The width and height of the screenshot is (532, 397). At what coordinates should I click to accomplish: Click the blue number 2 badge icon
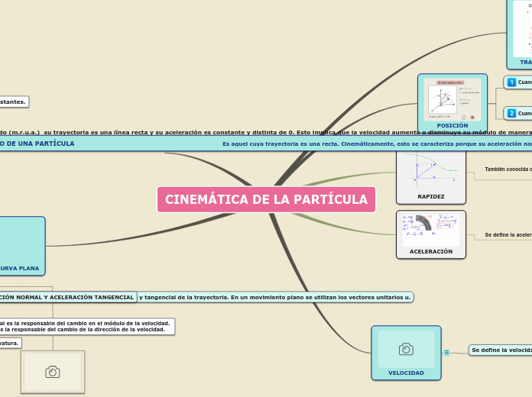(511, 113)
